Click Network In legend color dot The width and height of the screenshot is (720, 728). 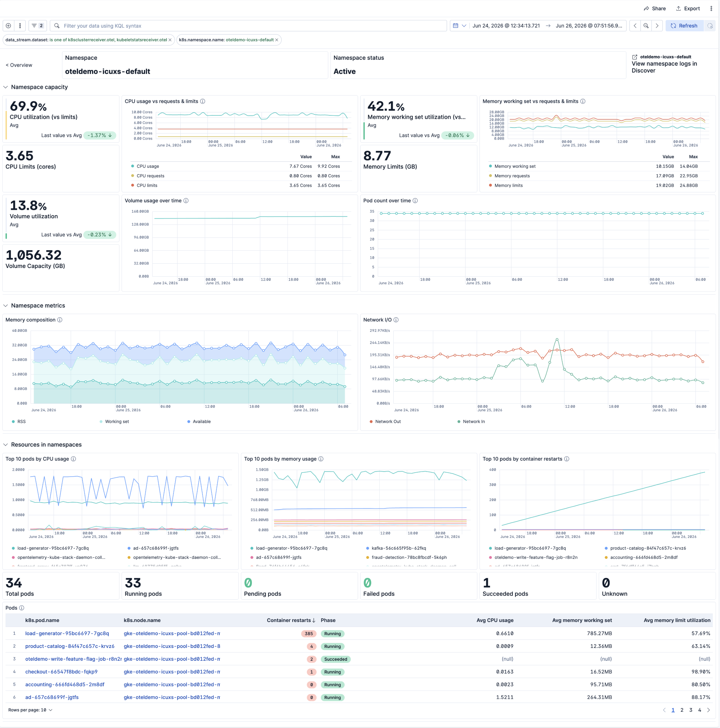point(459,422)
